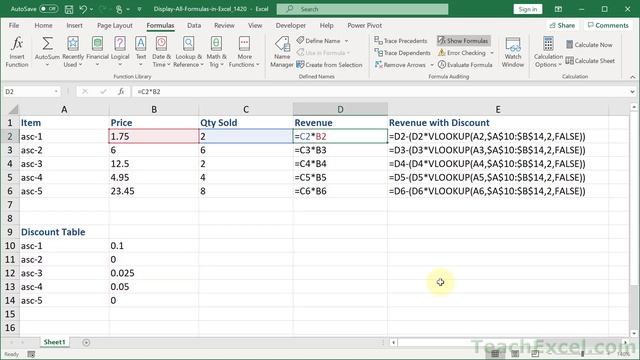Click the formula bar fx icon
This screenshot has height=360, width=640.
[121, 91]
